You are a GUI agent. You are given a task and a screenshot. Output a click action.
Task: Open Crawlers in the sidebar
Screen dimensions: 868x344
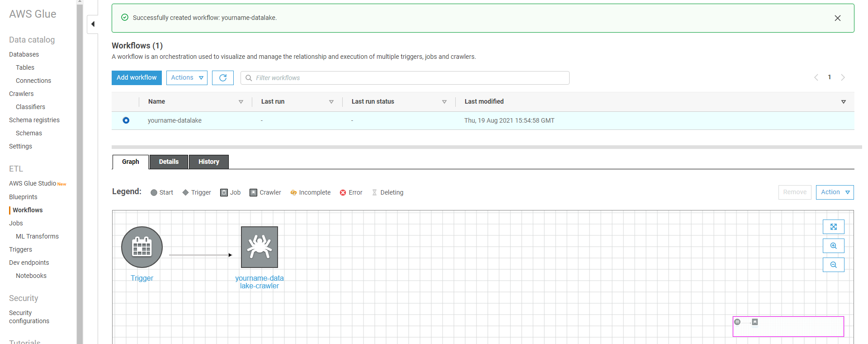point(21,94)
